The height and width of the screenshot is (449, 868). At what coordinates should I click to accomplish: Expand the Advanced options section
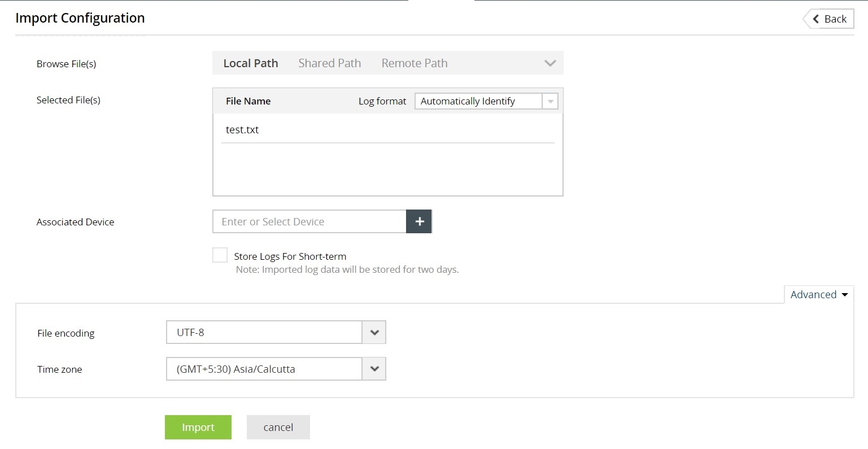(x=814, y=294)
